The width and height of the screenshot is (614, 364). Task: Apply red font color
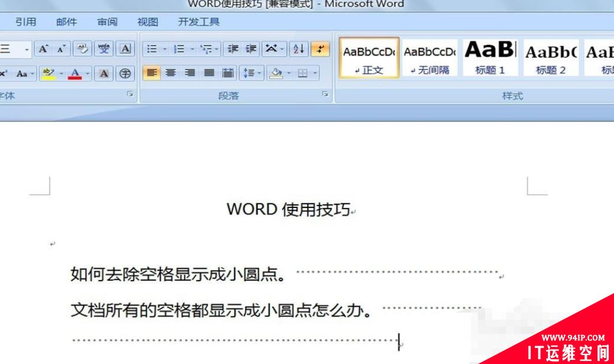(75, 73)
